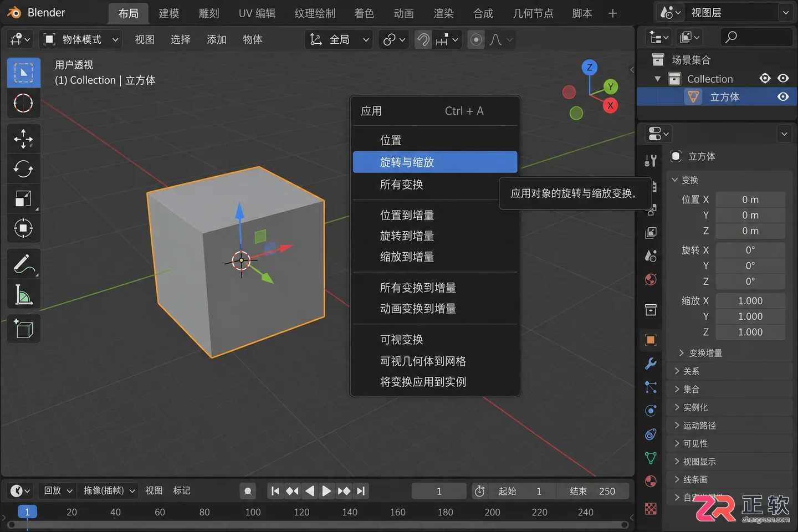Select the Transform tool

click(23, 228)
